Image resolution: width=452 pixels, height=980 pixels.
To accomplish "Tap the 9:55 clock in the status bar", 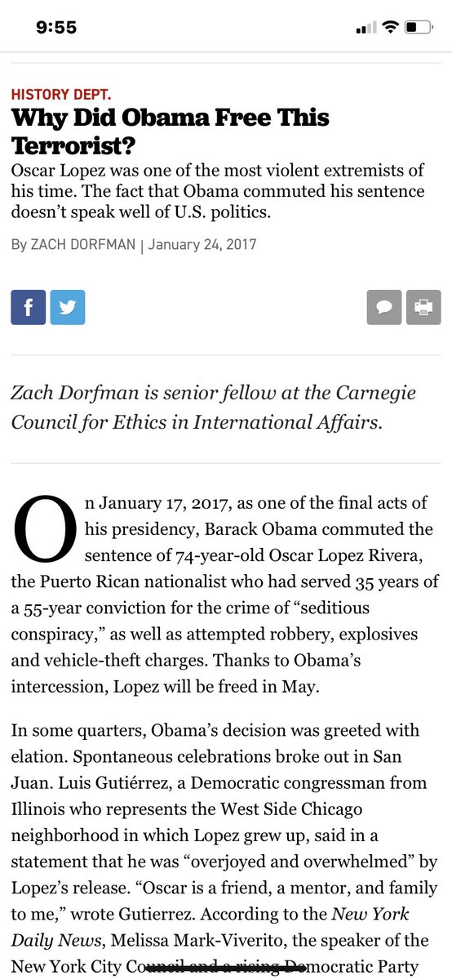I will [x=56, y=27].
